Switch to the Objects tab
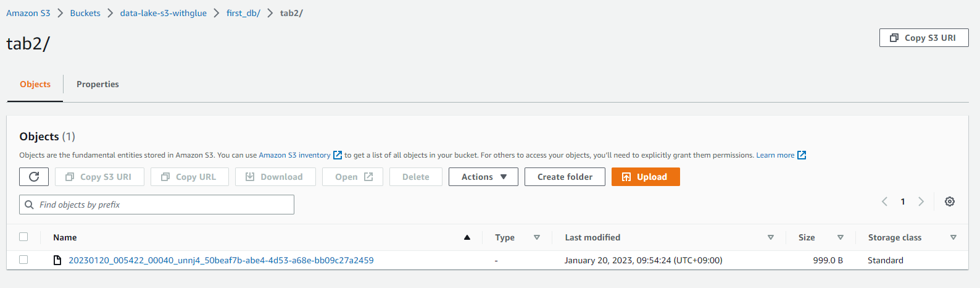The height and width of the screenshot is (288, 980). (x=35, y=85)
